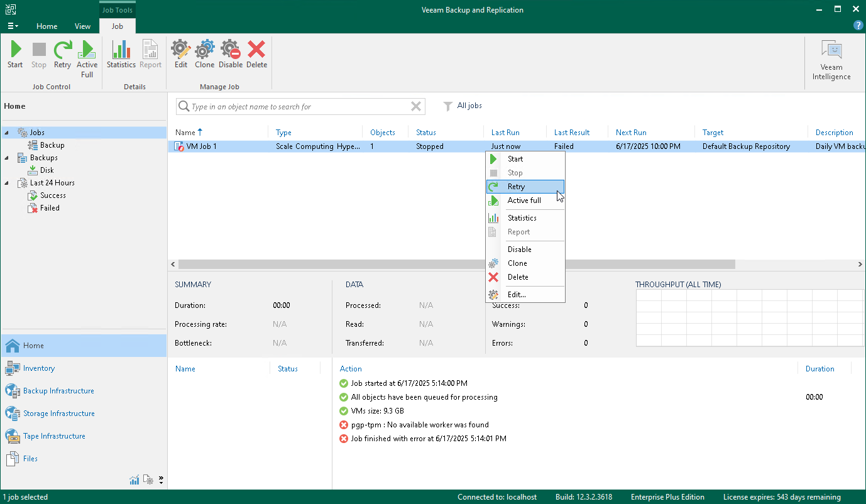This screenshot has height=504, width=866.
Task: Click the small gear icon below navigation pane
Action: (x=148, y=480)
